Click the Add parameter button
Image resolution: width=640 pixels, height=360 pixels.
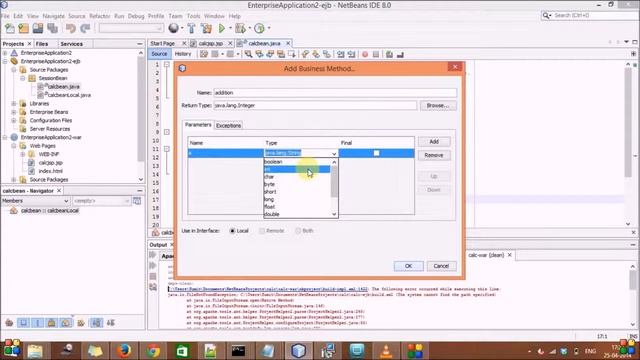tap(434, 142)
